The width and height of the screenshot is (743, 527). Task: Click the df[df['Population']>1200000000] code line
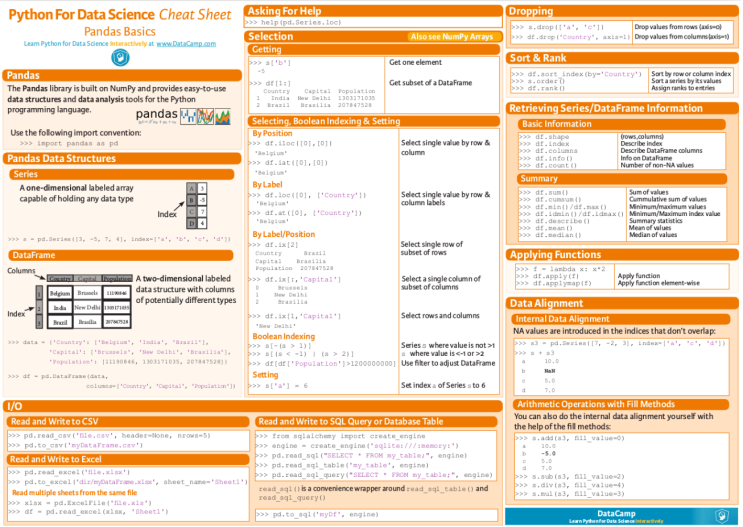(x=322, y=363)
